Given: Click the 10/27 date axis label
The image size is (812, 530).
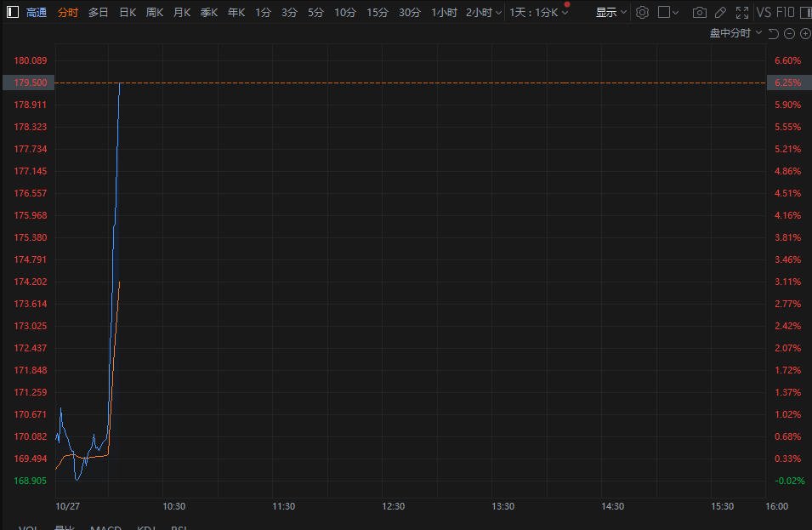Looking at the screenshot, I should (x=67, y=506).
